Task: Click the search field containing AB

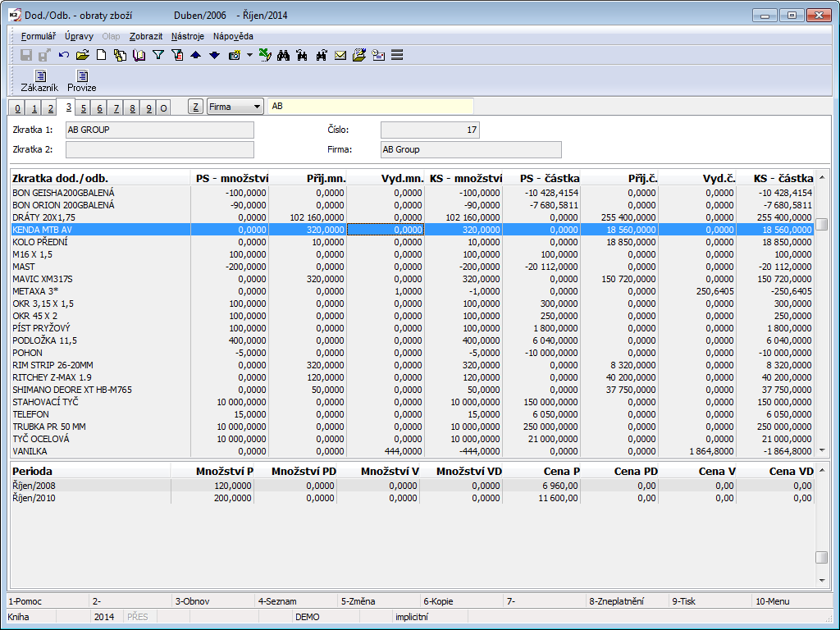Action: [x=371, y=107]
